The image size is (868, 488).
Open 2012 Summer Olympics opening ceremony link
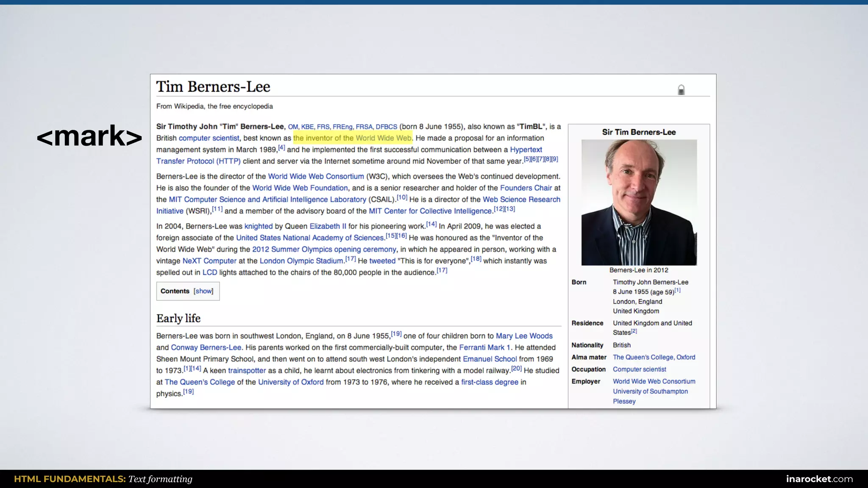[x=324, y=250]
